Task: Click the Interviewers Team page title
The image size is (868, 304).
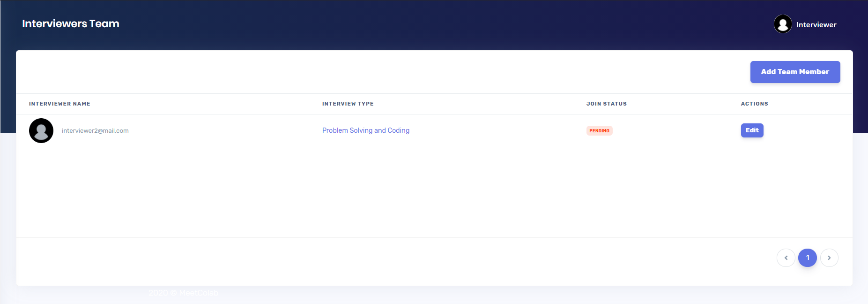Action: pos(71,23)
